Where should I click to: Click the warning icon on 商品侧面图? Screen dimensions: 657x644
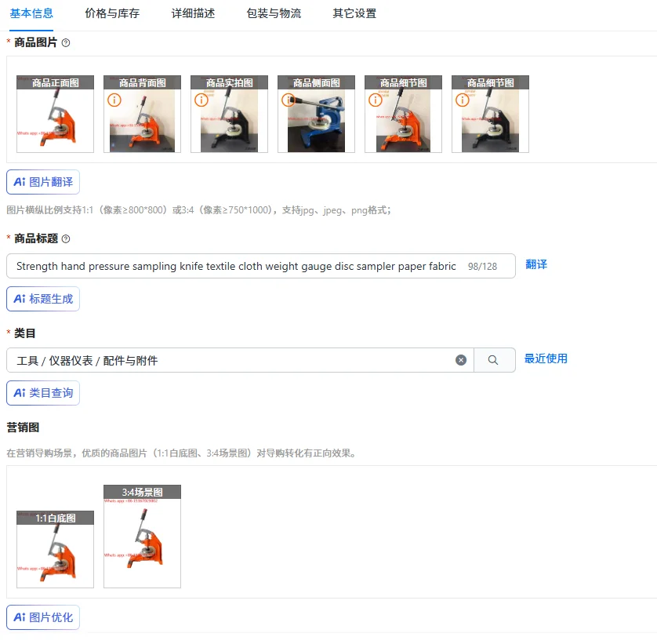pos(289,100)
